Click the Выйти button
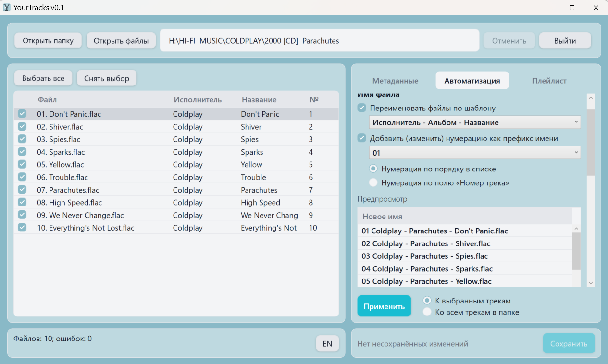 click(x=565, y=41)
